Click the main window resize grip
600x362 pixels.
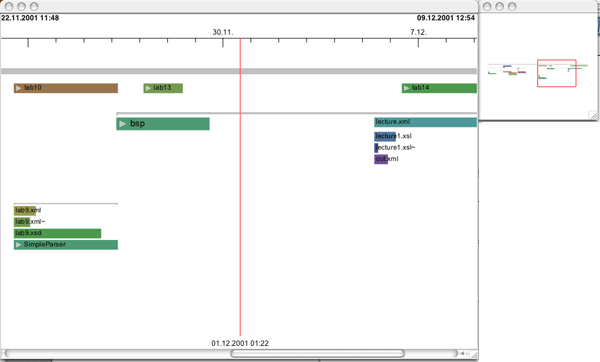474,354
